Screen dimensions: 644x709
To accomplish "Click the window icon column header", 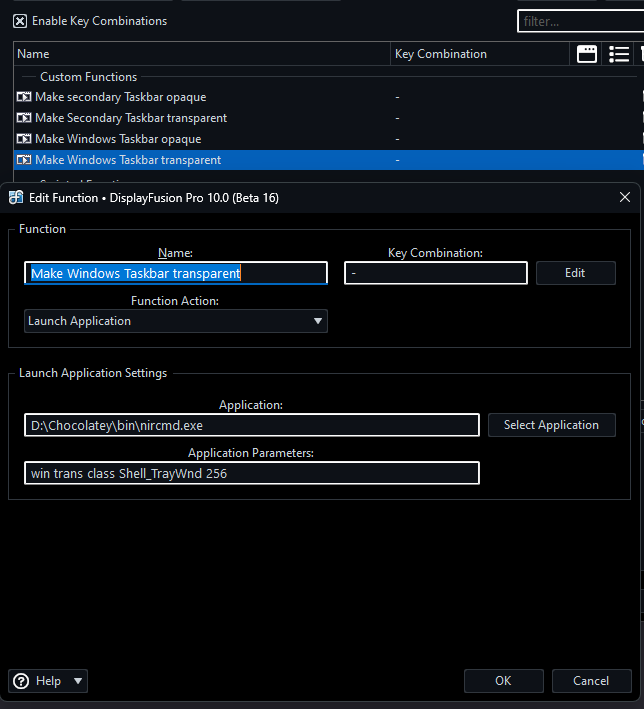I will (x=587, y=54).
